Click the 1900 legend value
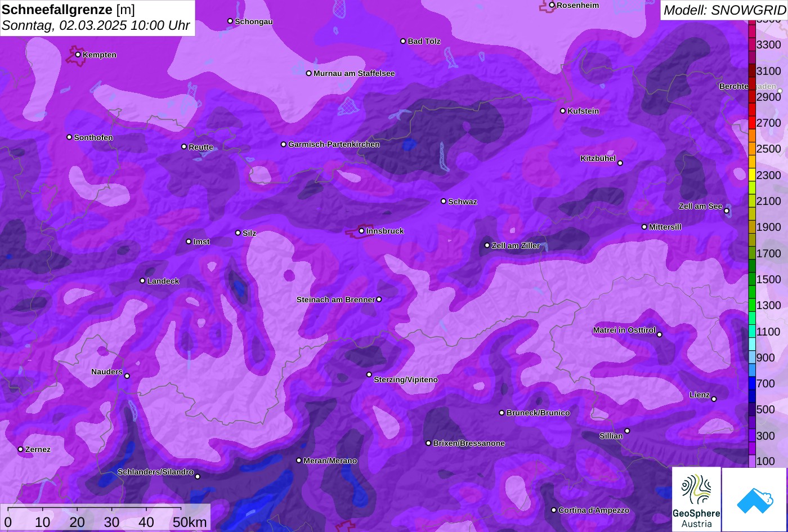788x532 pixels. pyautogui.click(x=769, y=227)
